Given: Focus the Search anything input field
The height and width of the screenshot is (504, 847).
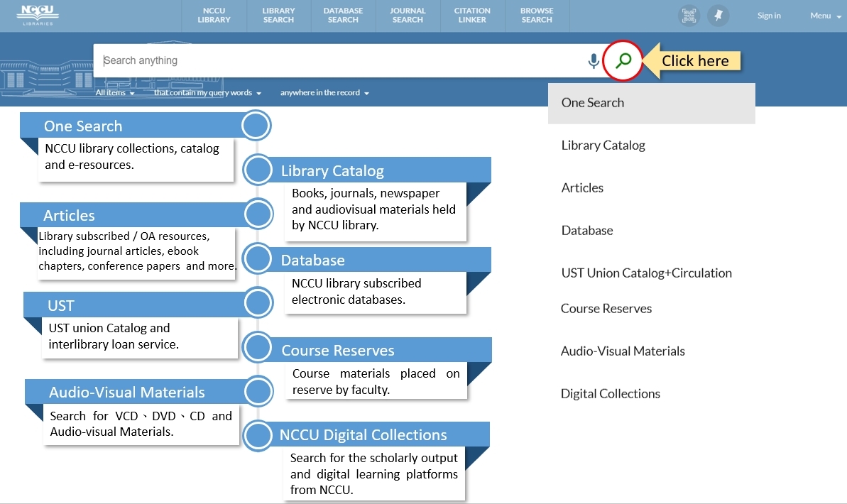Looking at the screenshot, I should tap(340, 60).
